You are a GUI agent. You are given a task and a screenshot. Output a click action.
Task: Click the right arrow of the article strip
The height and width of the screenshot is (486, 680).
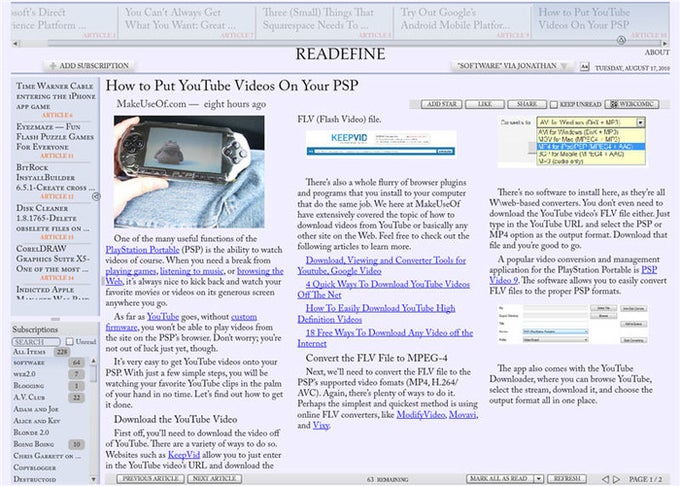(x=664, y=43)
